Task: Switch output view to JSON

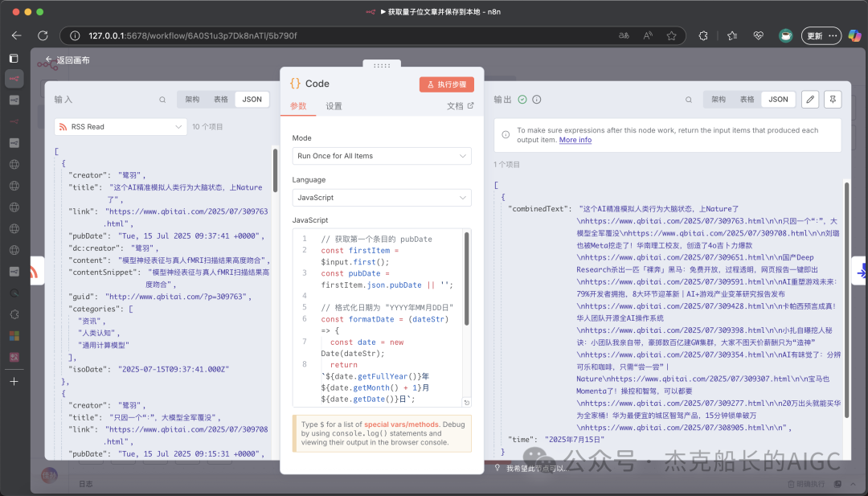Action: pos(778,100)
